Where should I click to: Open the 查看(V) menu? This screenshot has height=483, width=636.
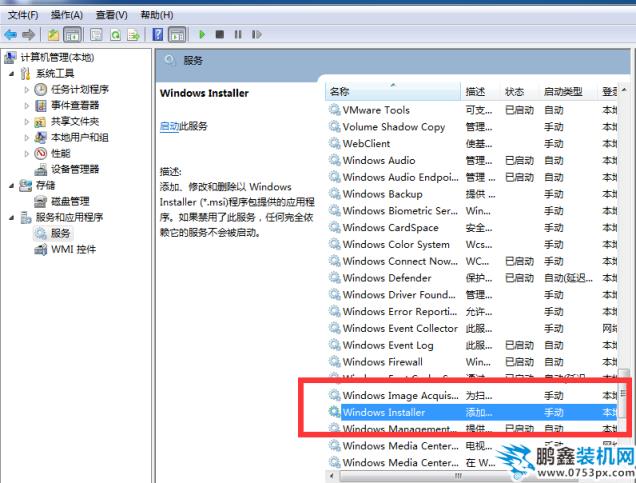112,15
